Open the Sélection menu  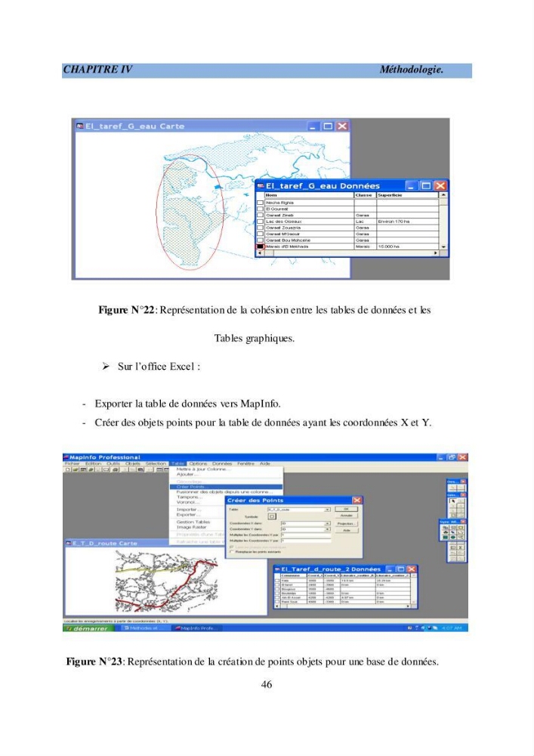tap(156, 463)
